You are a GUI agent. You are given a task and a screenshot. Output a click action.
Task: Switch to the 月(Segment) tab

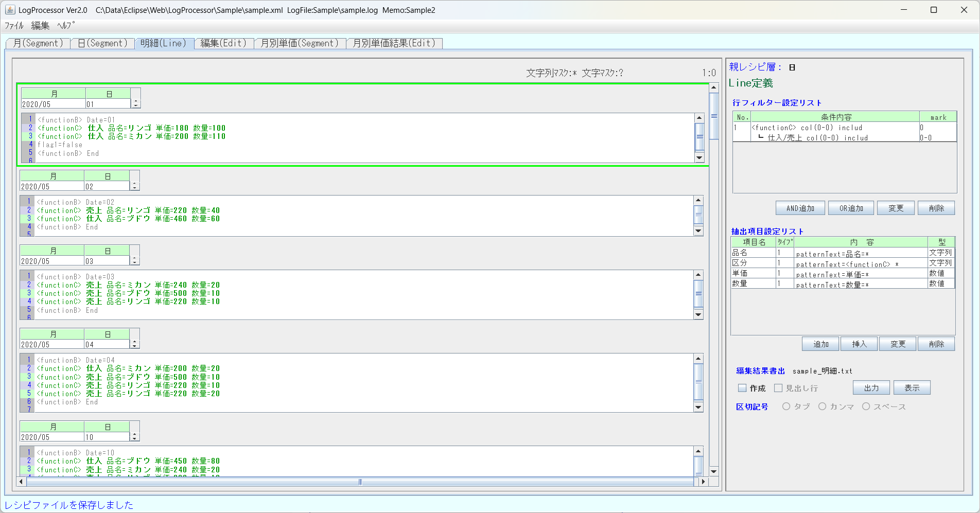coord(38,43)
